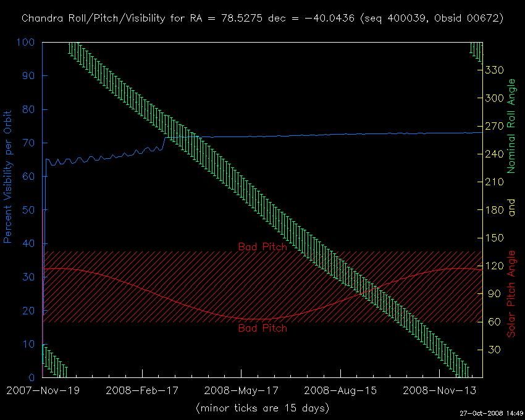Click the 100 value on the left axis
This screenshot has height=420, width=525.
pos(28,43)
